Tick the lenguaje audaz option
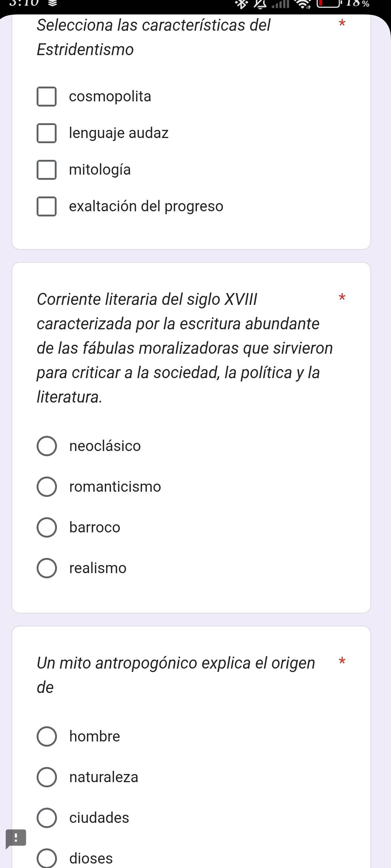The image size is (391, 868). tap(47, 133)
